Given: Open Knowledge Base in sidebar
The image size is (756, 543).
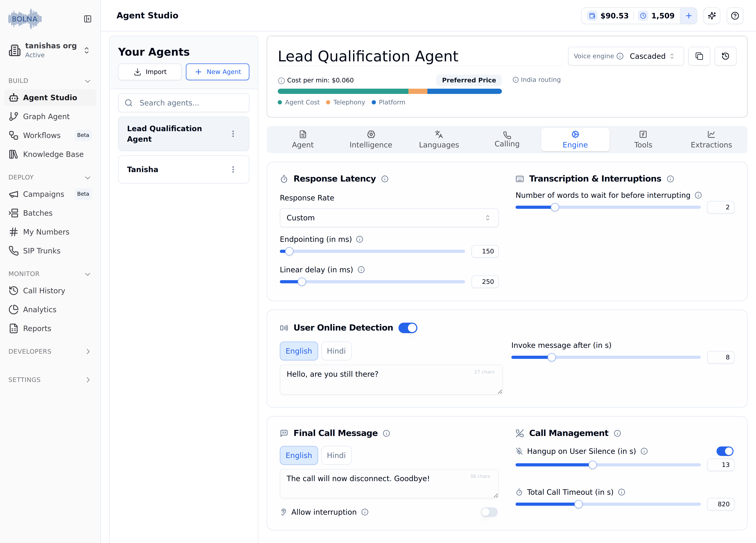Looking at the screenshot, I should (50, 154).
